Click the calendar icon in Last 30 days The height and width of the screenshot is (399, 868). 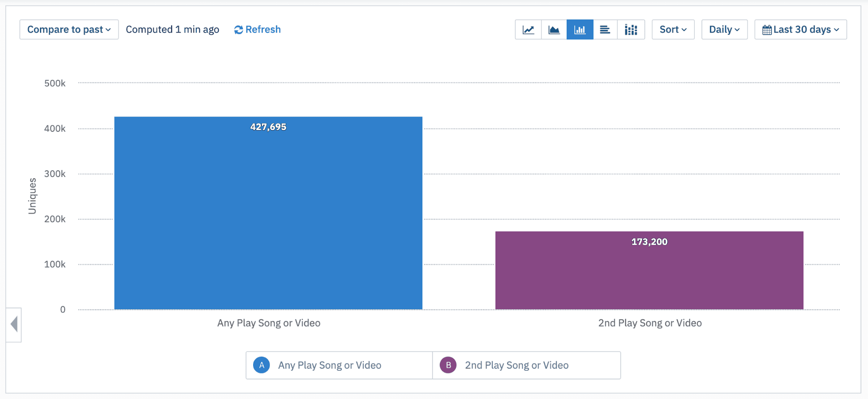click(x=768, y=29)
